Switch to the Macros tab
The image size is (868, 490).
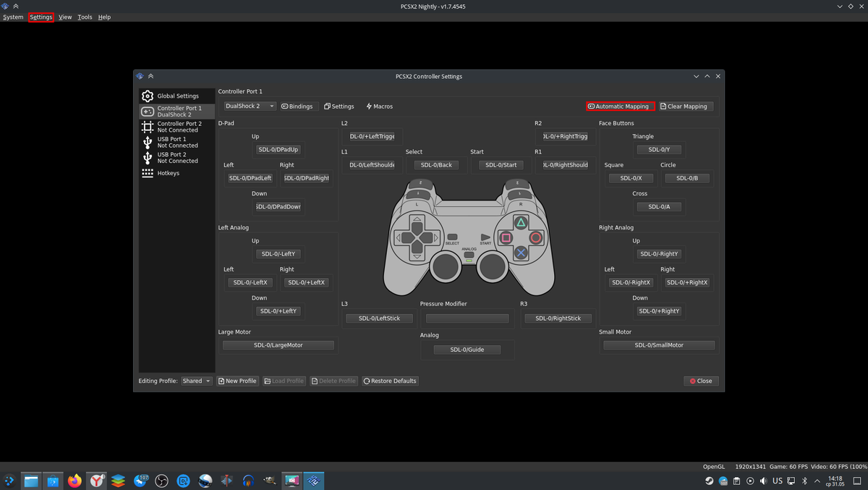point(379,106)
